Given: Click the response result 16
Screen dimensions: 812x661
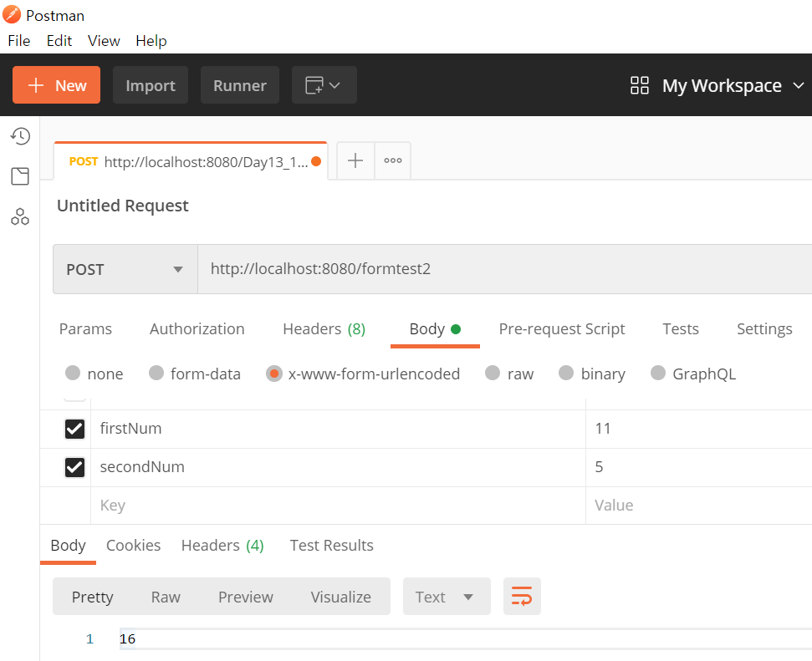Looking at the screenshot, I should [x=127, y=638].
